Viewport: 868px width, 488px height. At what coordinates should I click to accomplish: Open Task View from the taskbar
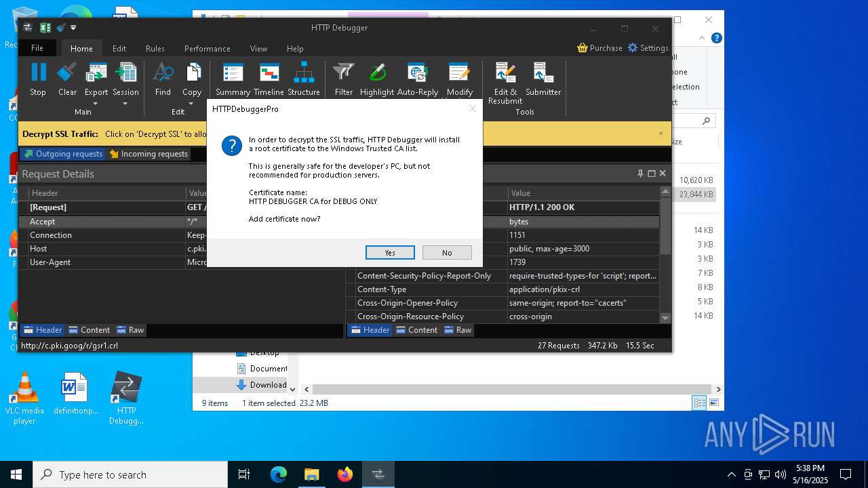click(x=244, y=474)
